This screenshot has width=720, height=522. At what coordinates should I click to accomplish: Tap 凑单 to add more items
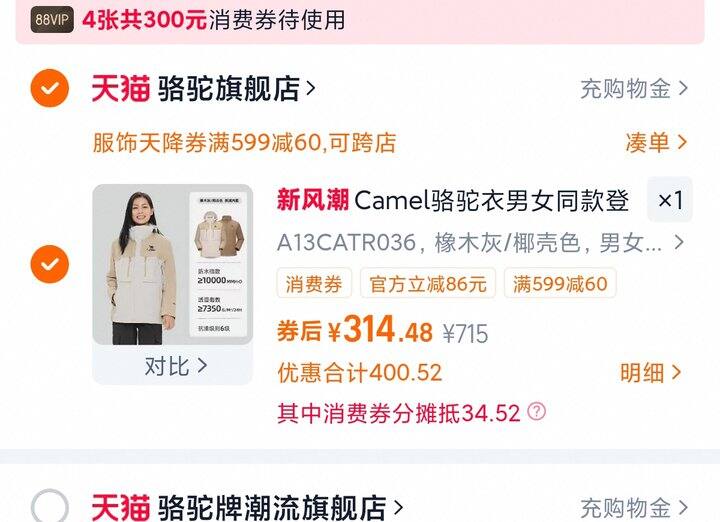tap(656, 142)
